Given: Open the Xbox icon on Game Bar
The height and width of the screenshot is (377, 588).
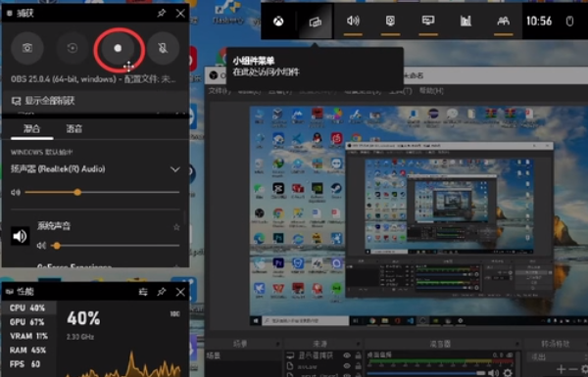Looking at the screenshot, I should (x=278, y=22).
